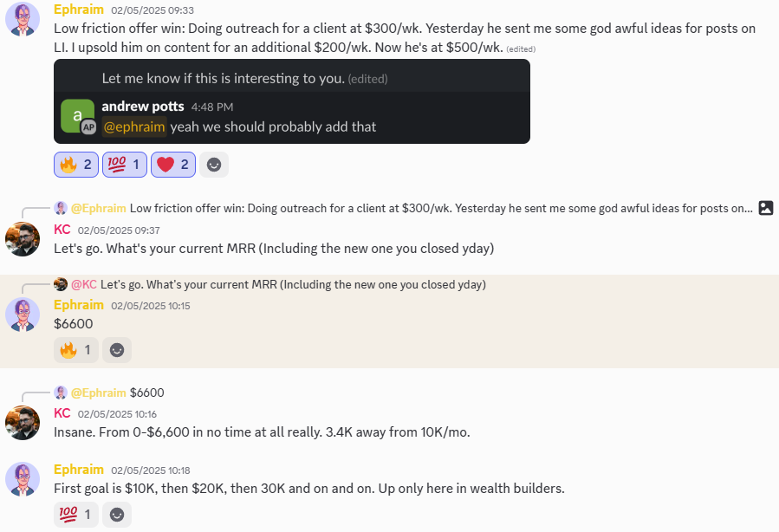Viewport: 779px width, 532px height.
Task: Toggle the fire reaction with count 2
Action: [76, 165]
